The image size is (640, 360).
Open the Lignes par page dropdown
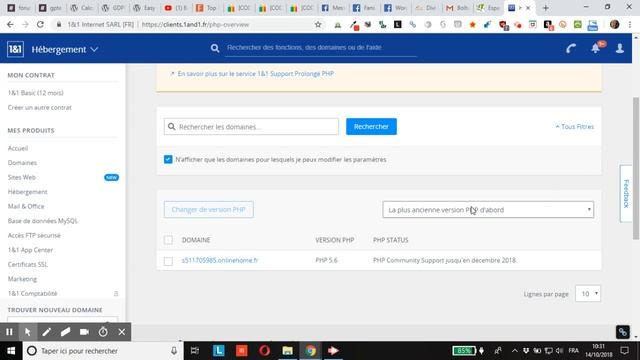588,293
